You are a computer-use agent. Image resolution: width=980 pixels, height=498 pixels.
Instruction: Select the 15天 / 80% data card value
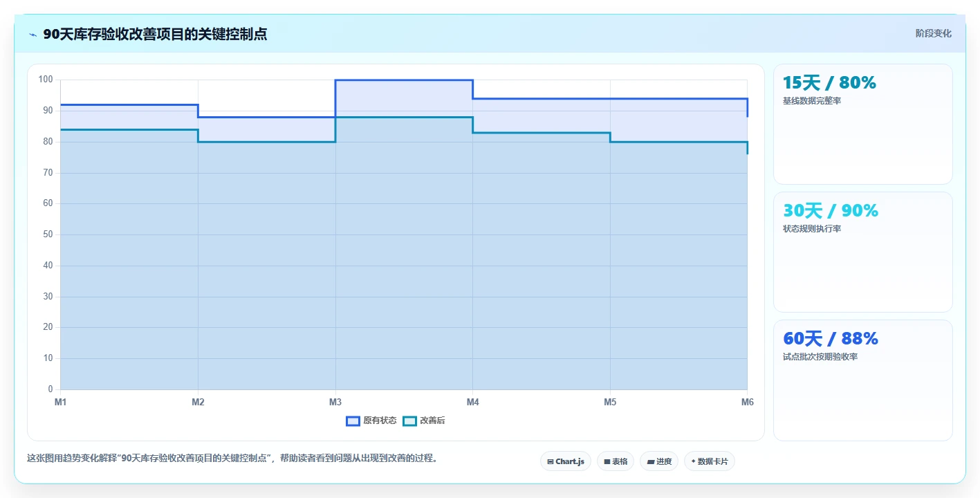tap(829, 83)
